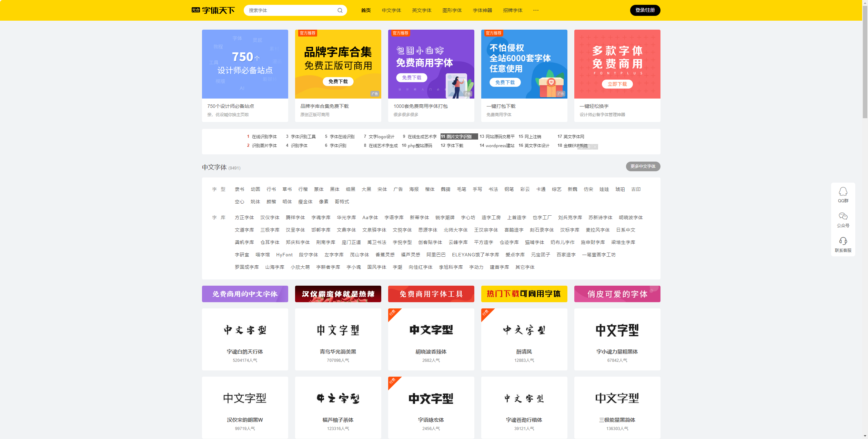Expand 更多中文字体 to see more Chinese fonts
This screenshot has height=439, width=868.
point(643,166)
